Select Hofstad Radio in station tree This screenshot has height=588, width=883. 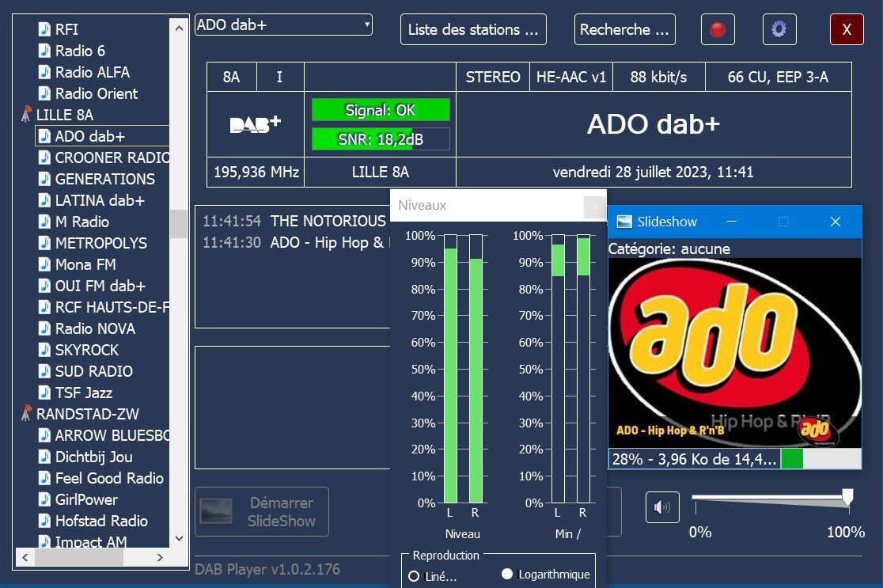tap(101, 521)
